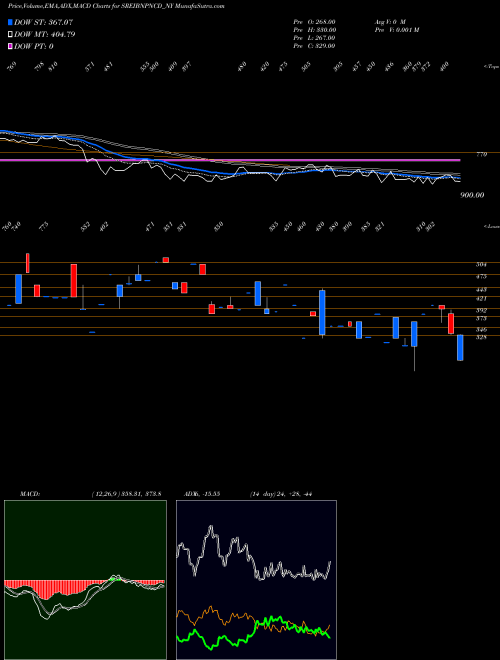Click inside the MACD histogram chart
This screenshot has height=660, width=500.
click(85, 580)
